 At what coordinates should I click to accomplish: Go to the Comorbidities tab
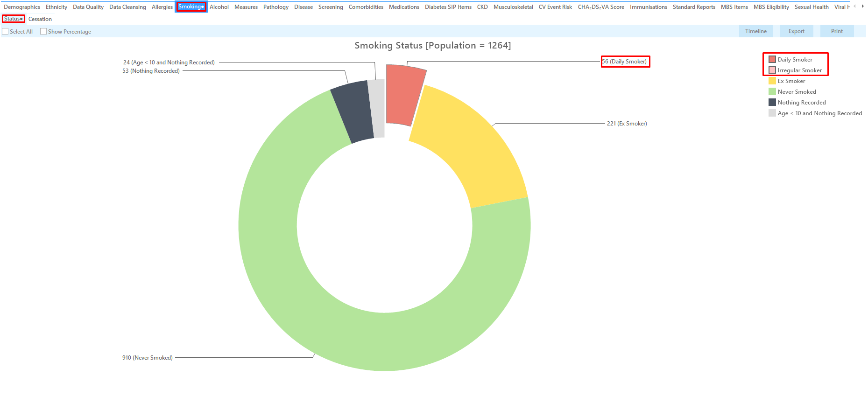coord(366,7)
